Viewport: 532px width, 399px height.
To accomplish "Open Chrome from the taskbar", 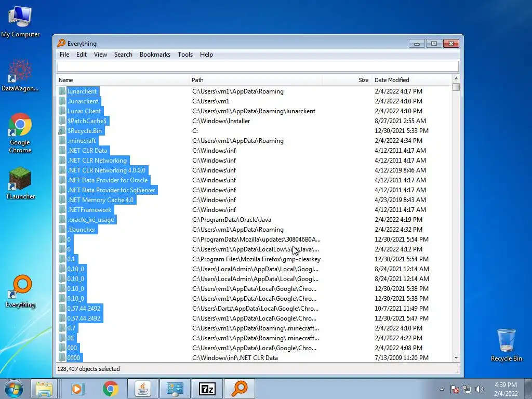I will [x=110, y=389].
